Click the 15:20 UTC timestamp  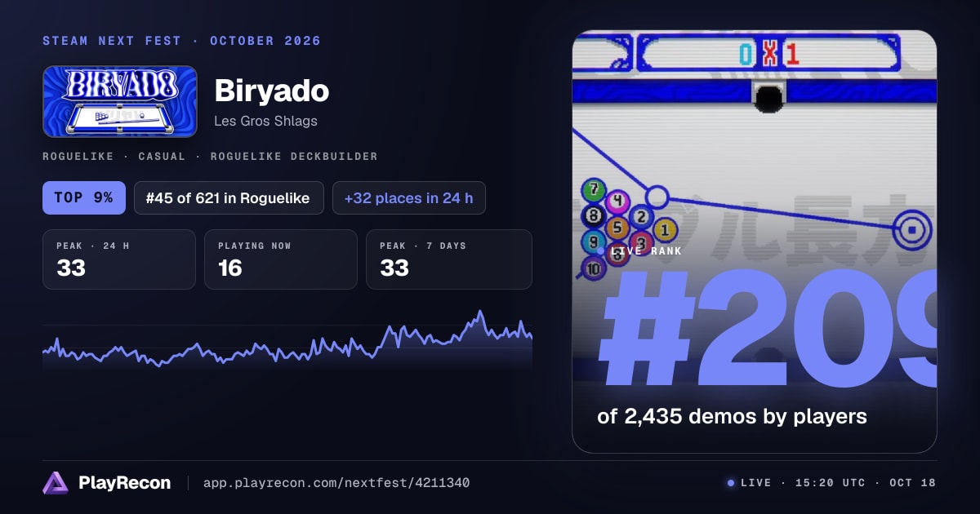tap(831, 483)
